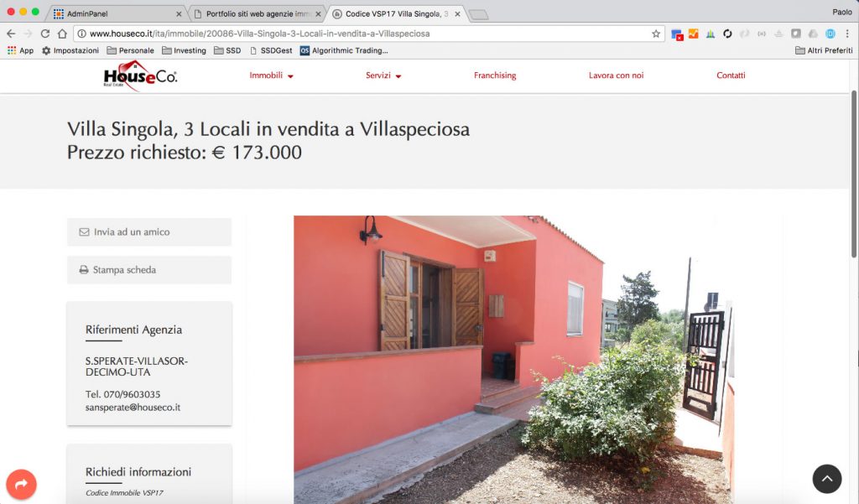
Task: Open the Franchising menu item
Action: [x=495, y=75]
